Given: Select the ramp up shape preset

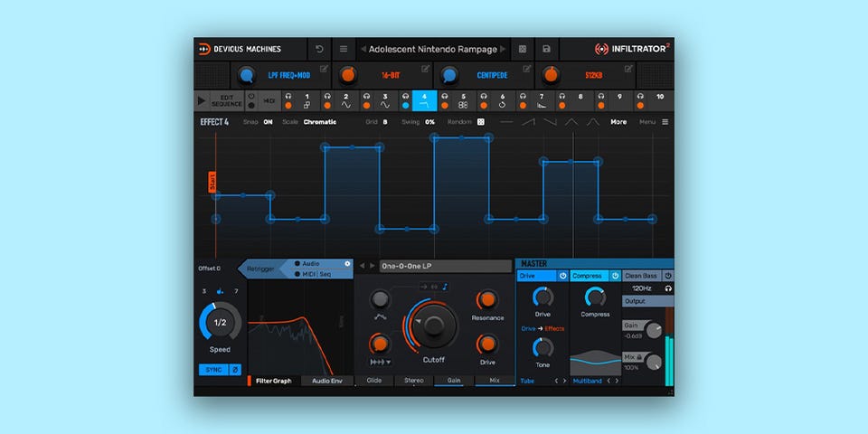Looking at the screenshot, I should pos(528,122).
